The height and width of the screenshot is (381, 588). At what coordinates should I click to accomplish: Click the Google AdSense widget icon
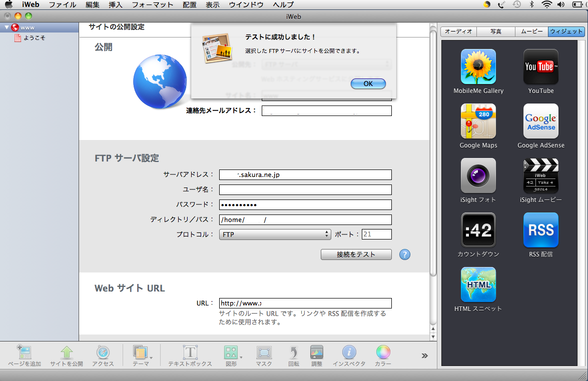pos(540,121)
